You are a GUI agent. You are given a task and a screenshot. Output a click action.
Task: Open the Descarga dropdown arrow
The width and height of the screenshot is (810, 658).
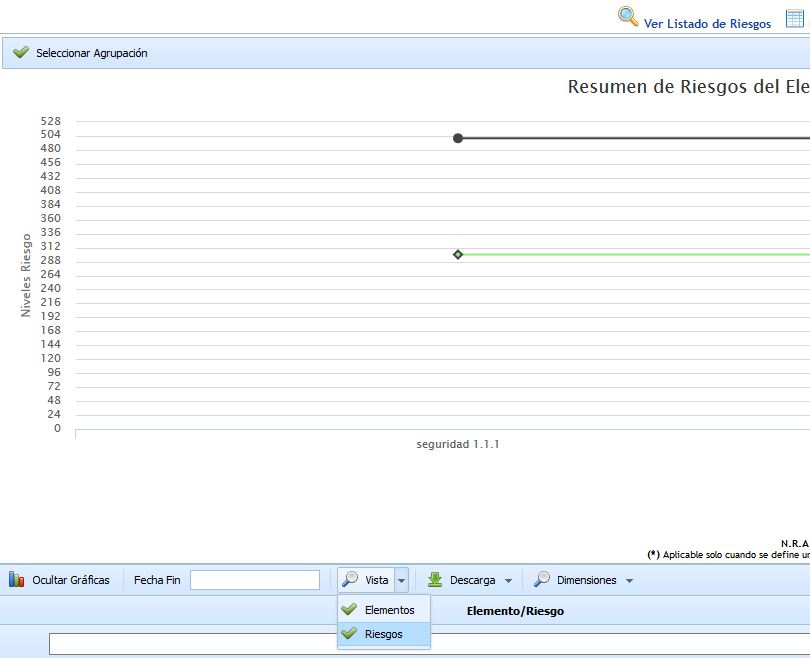[x=508, y=581]
